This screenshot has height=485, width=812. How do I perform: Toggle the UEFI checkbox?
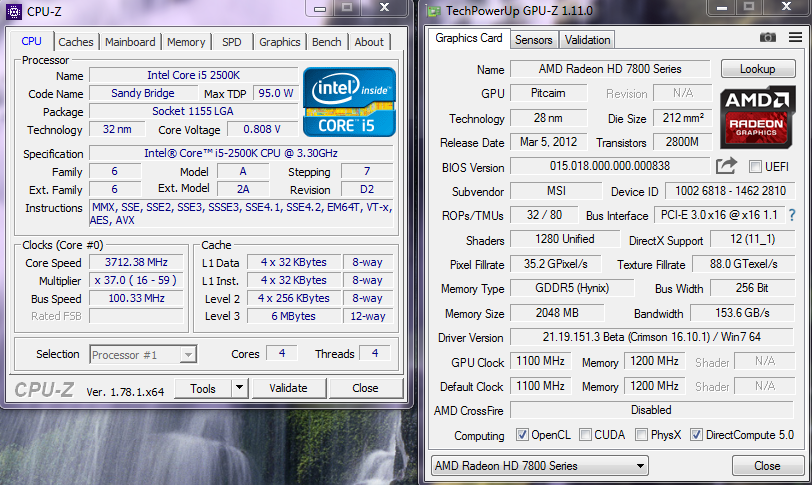click(x=756, y=167)
